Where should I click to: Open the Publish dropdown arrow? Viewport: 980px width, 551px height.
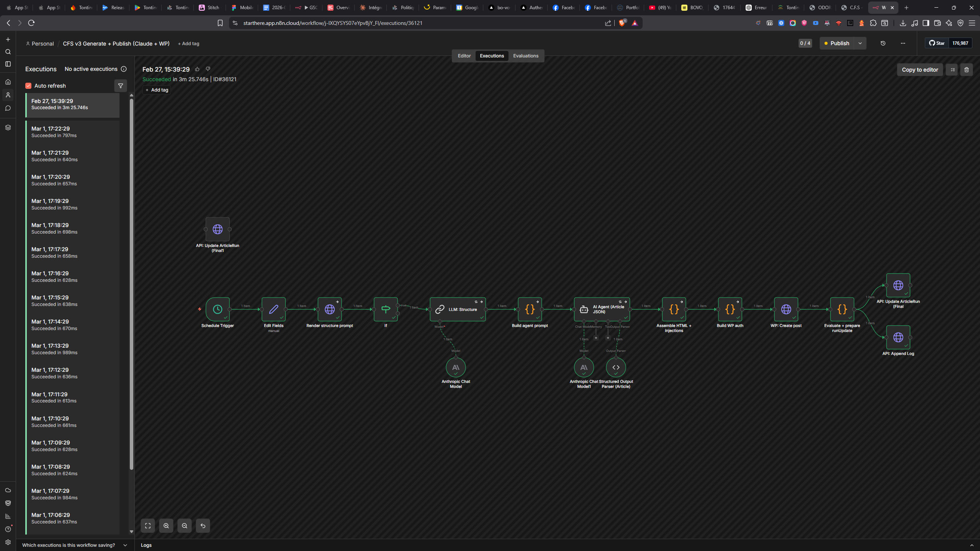click(860, 43)
